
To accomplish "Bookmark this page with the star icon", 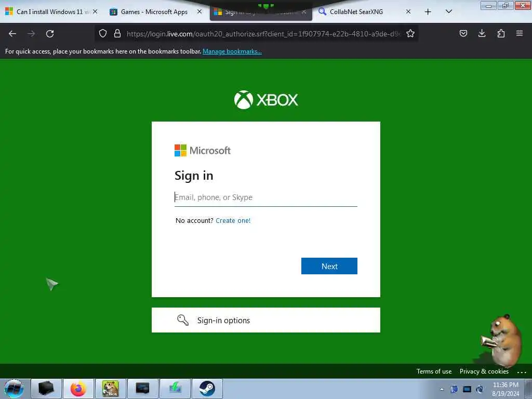I will point(410,33).
